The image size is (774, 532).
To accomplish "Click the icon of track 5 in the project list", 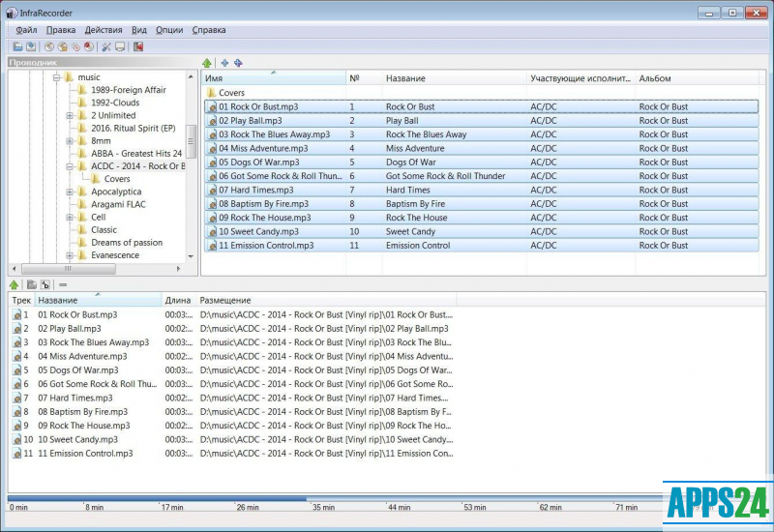I will click(x=17, y=370).
